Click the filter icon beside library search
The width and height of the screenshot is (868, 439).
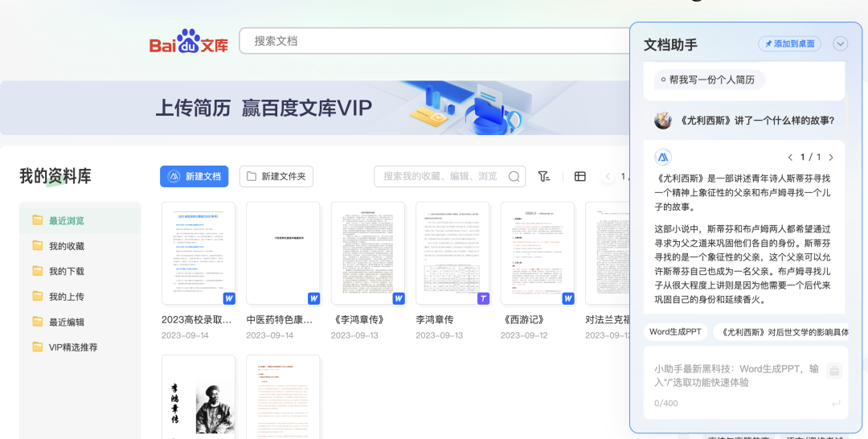coord(544,177)
